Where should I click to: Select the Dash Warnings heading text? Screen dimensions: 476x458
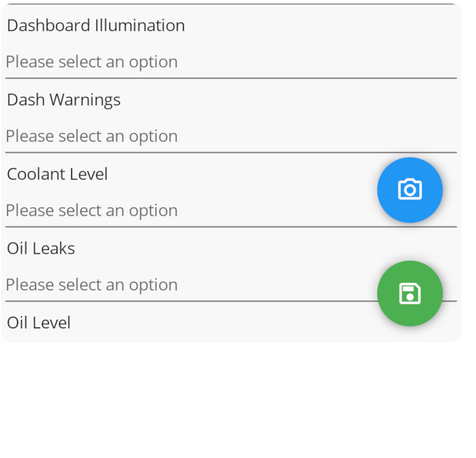pos(64,100)
